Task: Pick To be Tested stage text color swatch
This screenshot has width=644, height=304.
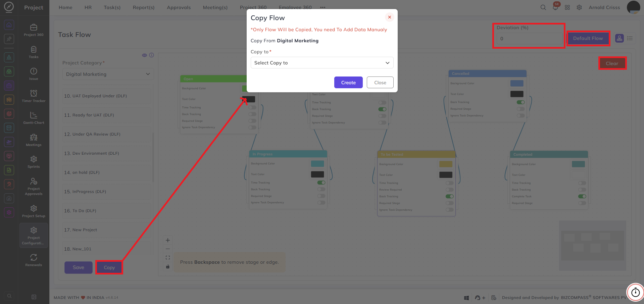Action: [446, 175]
